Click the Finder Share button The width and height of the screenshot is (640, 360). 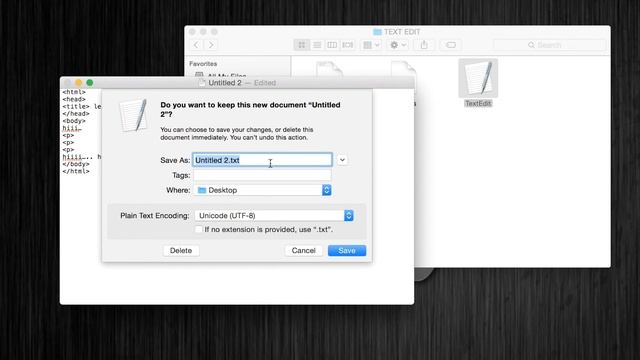pyautogui.click(x=424, y=45)
